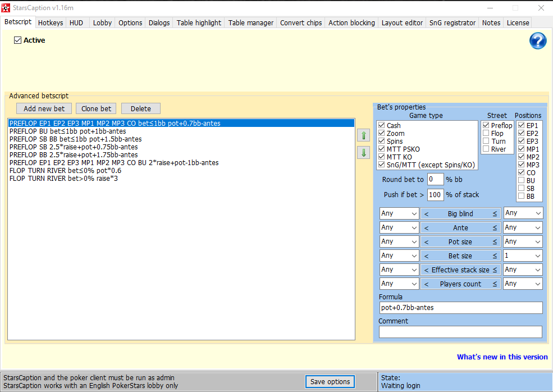553x392 pixels.
Task: Select the PREFLOP BU bet≤1bb pot+1bb-antes row
Action: point(181,131)
